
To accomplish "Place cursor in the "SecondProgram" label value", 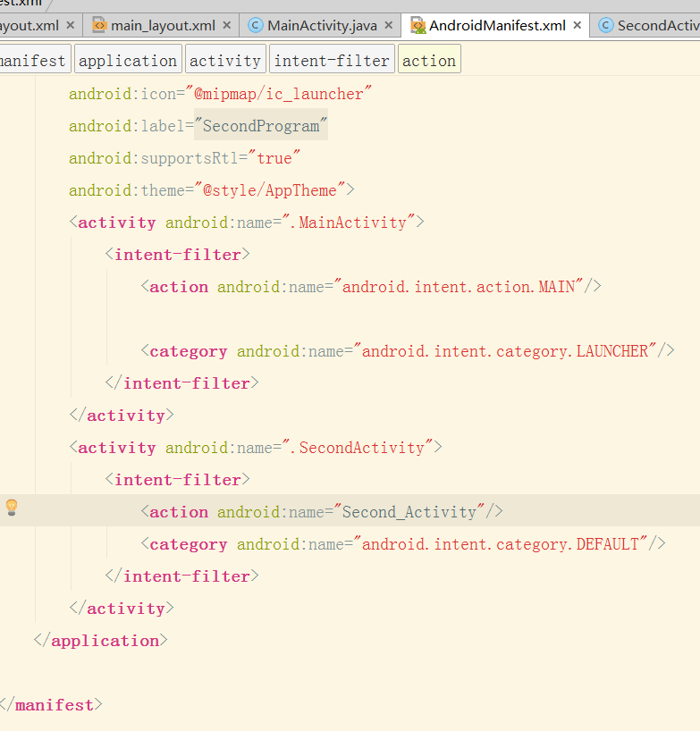I will point(260,126).
